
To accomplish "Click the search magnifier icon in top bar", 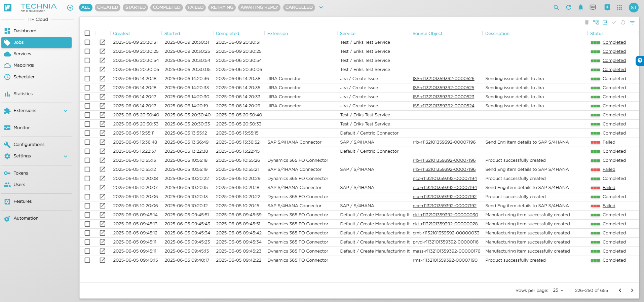I will tap(556, 7).
